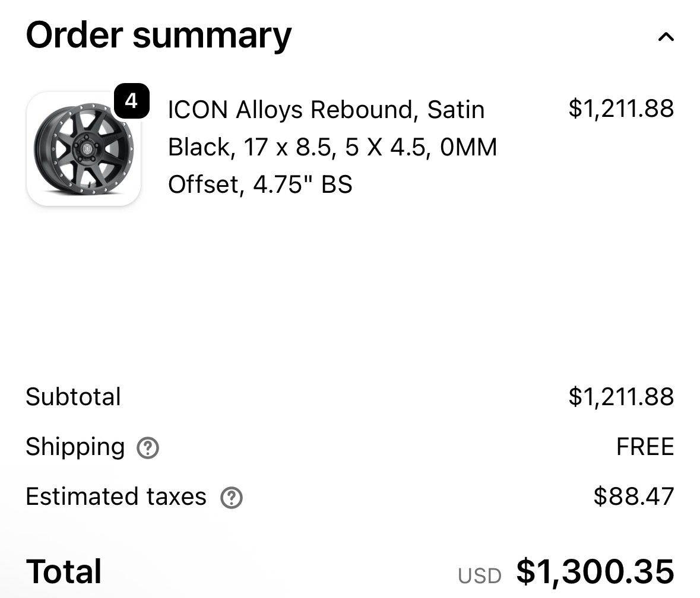The width and height of the screenshot is (700, 598).
Task: Click the bold Total label
Action: tap(64, 572)
